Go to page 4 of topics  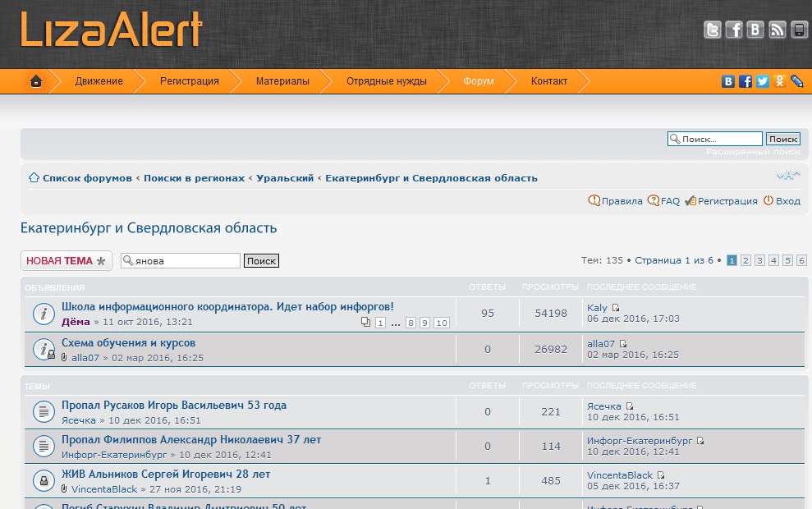pos(773,260)
